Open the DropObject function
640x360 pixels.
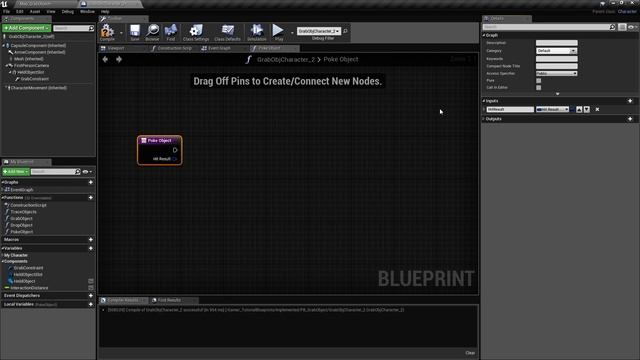(21, 225)
